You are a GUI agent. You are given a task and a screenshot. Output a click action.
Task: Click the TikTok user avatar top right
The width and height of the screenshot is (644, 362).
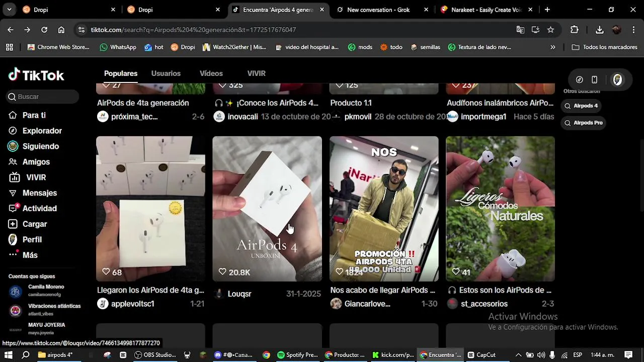[617, 80]
